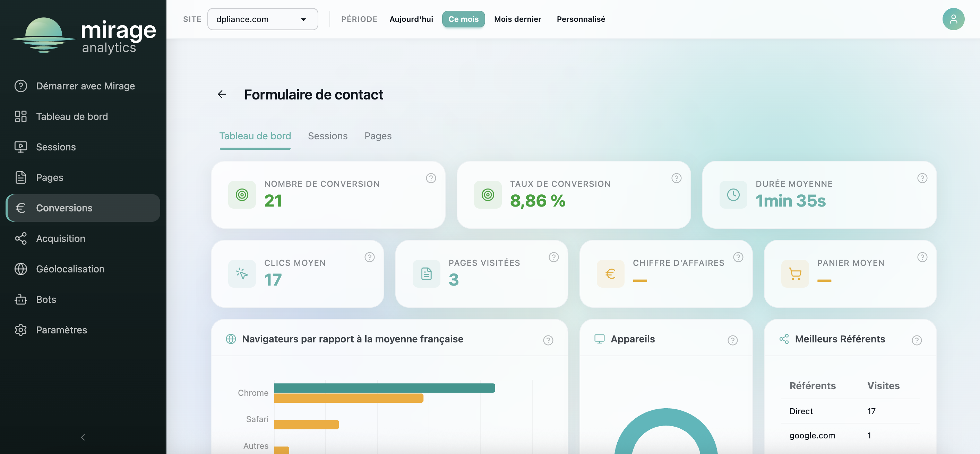The image size is (980, 454).
Task: Open Pages in the sidebar
Action: tap(83, 177)
